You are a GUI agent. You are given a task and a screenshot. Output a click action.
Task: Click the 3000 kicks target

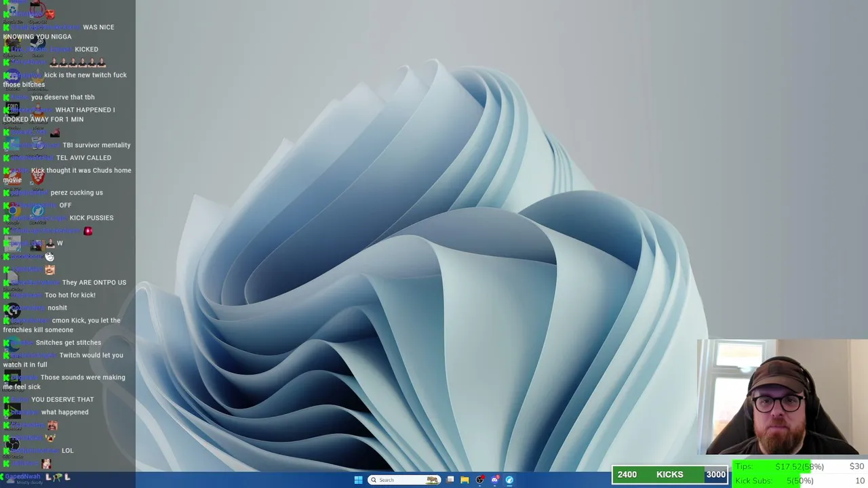715,474
